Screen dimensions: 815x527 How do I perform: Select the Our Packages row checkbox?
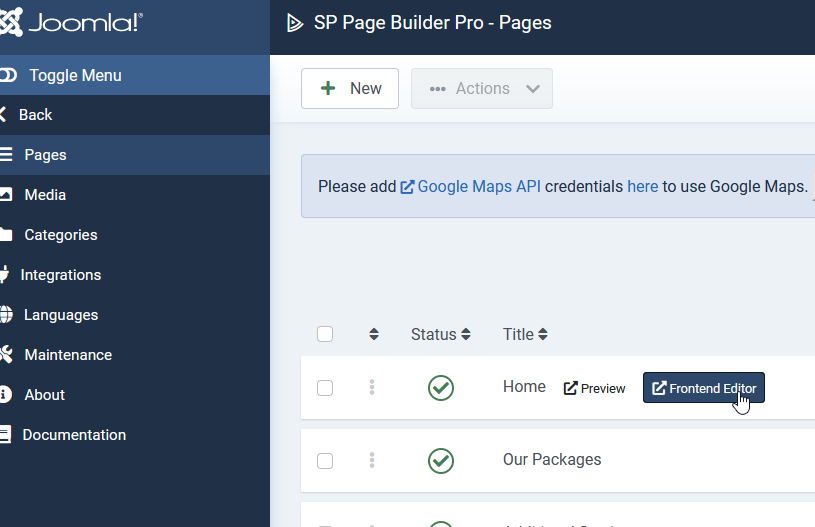click(x=325, y=460)
